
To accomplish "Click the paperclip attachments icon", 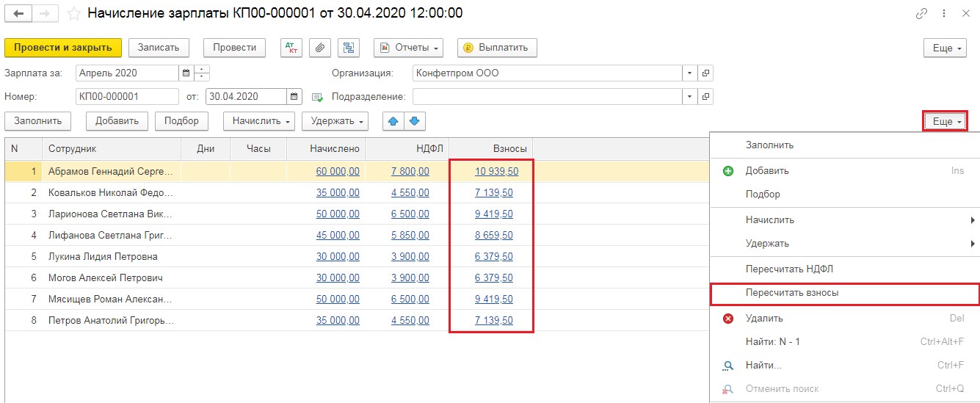I will click(x=319, y=48).
